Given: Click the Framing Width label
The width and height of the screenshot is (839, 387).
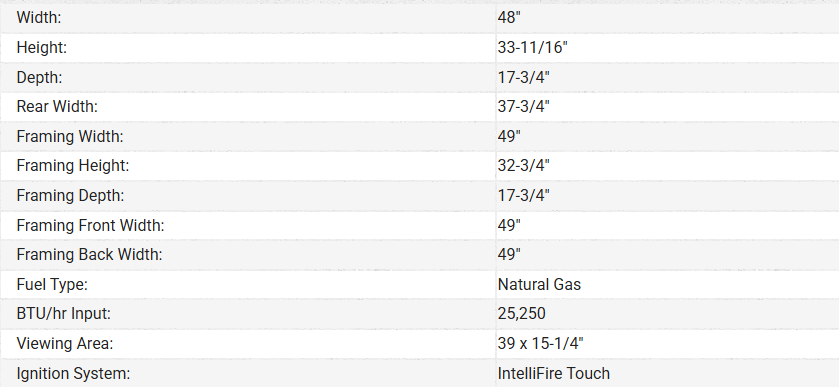Looking at the screenshot, I should click(70, 136).
